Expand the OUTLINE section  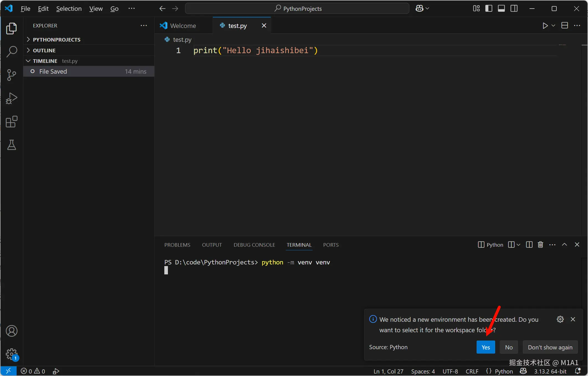[x=44, y=50]
